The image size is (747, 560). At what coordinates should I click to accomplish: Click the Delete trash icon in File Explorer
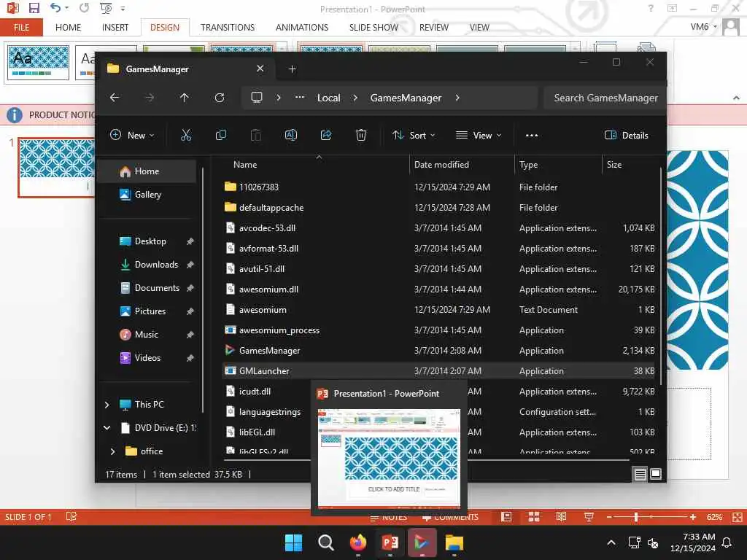(361, 135)
